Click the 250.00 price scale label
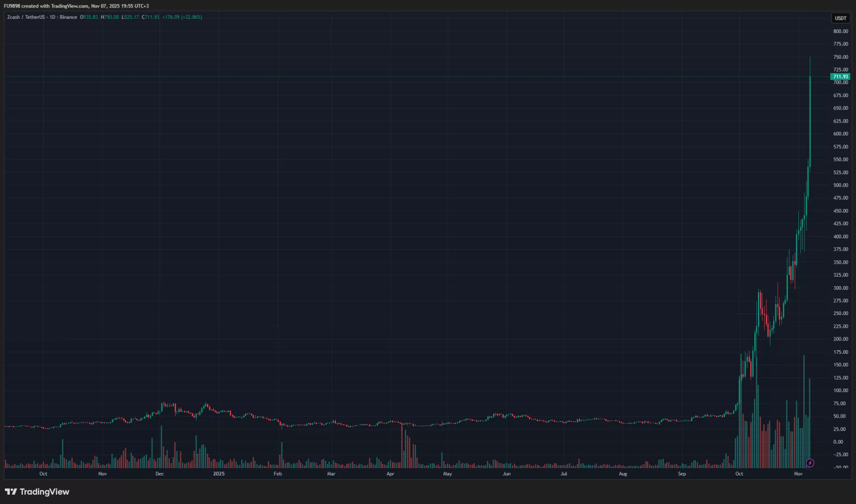The width and height of the screenshot is (856, 504). point(840,313)
